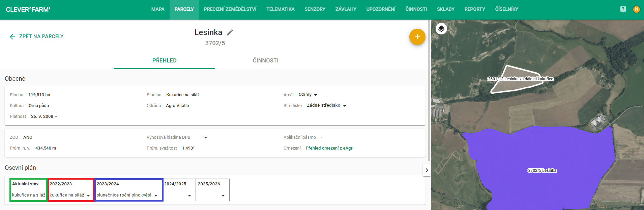The image size is (644, 210).
Task: Open the user profile avatar icon
Action: [636, 9]
